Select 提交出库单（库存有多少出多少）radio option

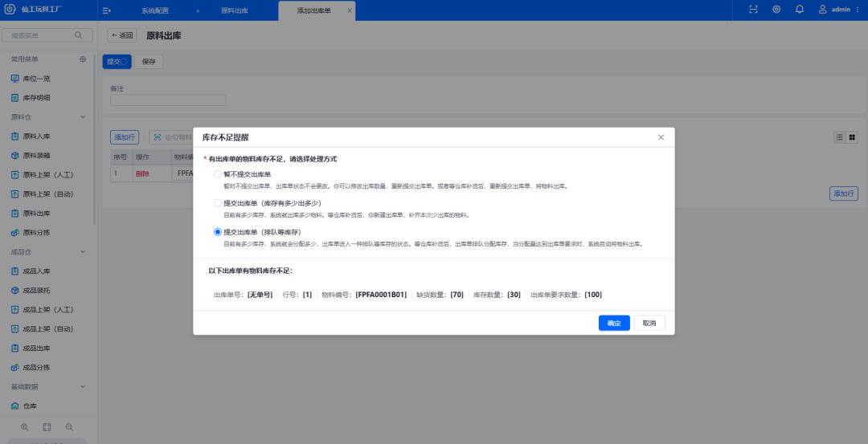pos(218,203)
